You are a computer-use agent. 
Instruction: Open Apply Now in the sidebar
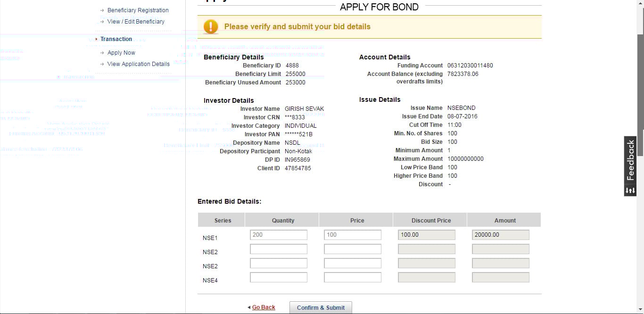click(121, 53)
